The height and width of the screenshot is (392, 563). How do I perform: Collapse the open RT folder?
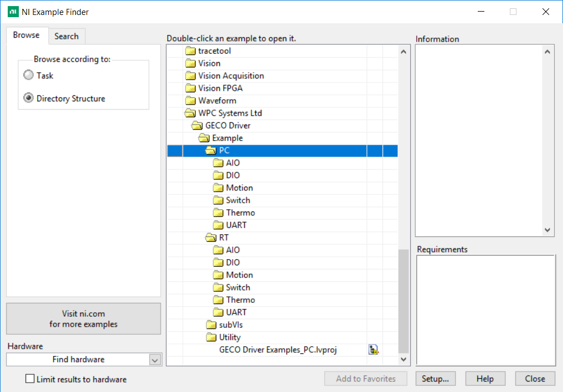pos(210,238)
